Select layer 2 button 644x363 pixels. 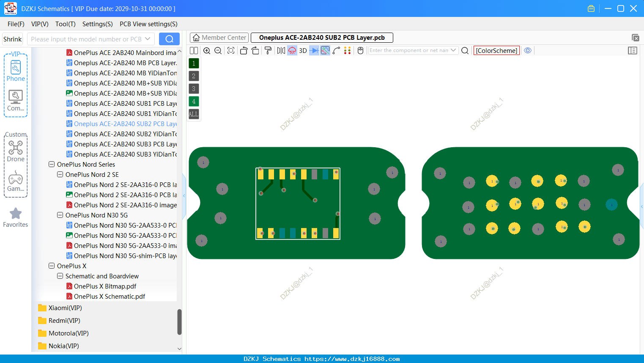click(x=194, y=76)
